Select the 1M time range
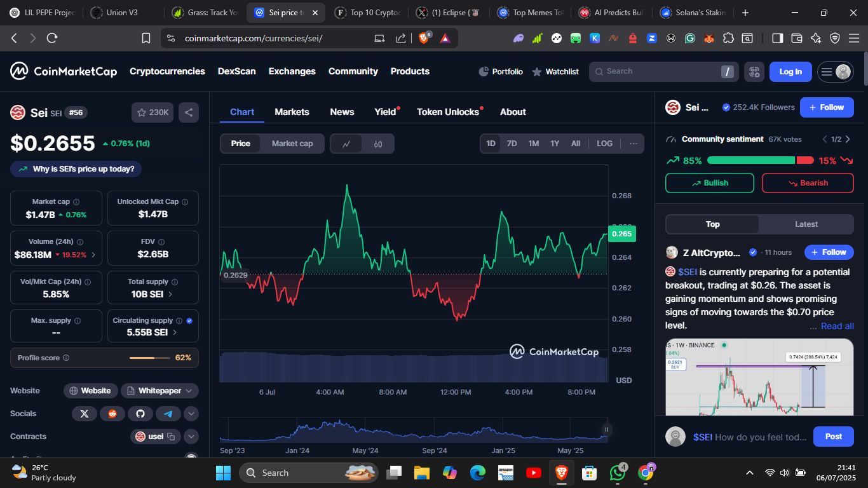The height and width of the screenshot is (488, 868). pyautogui.click(x=534, y=144)
